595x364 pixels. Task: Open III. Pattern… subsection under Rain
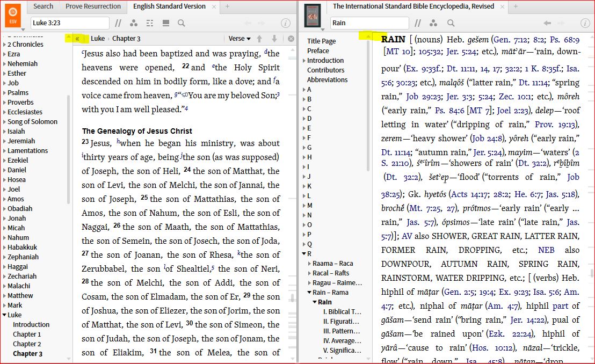pyautogui.click(x=342, y=331)
